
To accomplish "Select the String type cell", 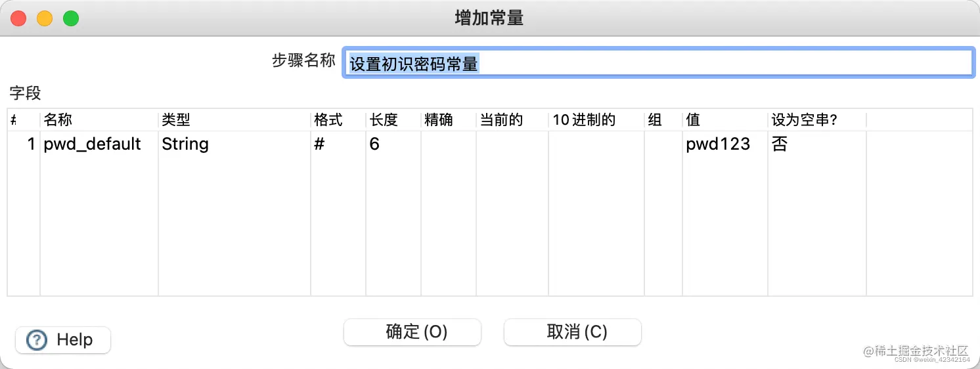I will 234,144.
